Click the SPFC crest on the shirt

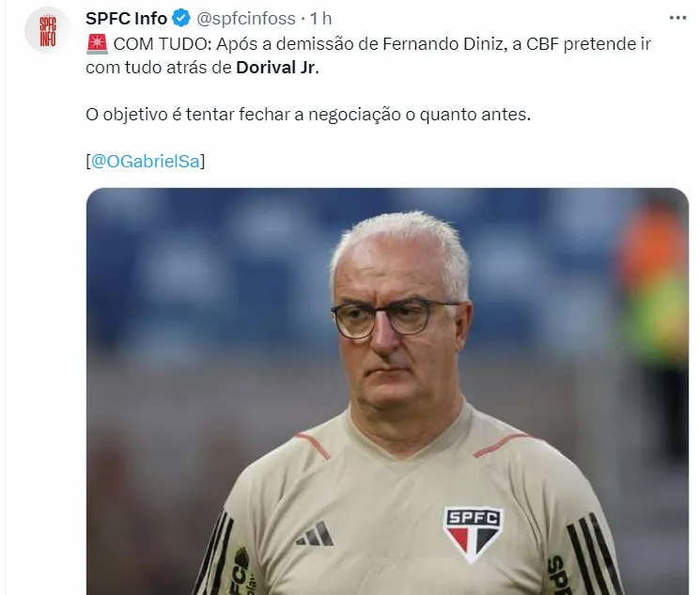point(474,532)
